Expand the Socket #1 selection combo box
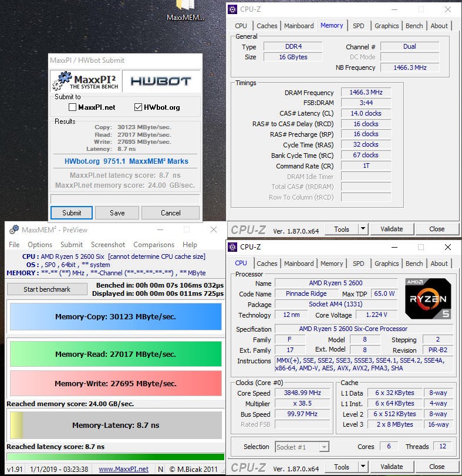462x476 pixels. point(324,447)
